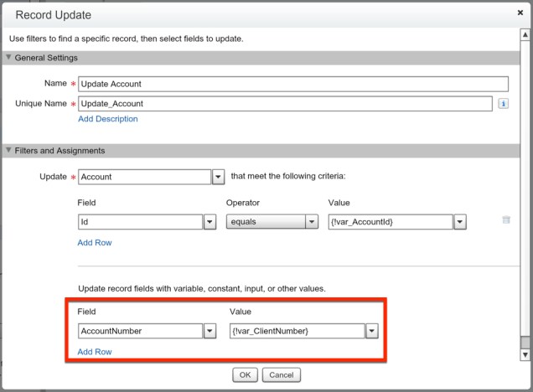This screenshot has height=392, width=533.
Task: Click Add Row under update fields
Action: [95, 352]
